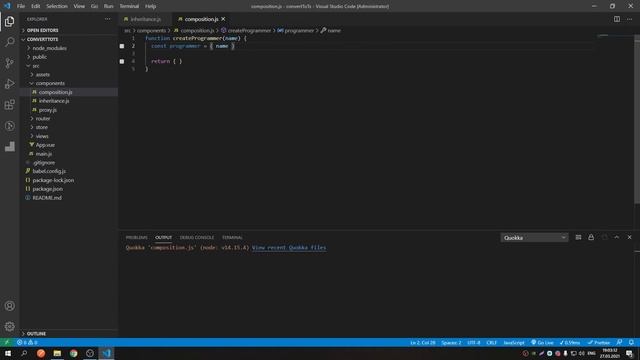Click the Spaces: 2 indentation setting
640x360 pixels.
click(451, 342)
